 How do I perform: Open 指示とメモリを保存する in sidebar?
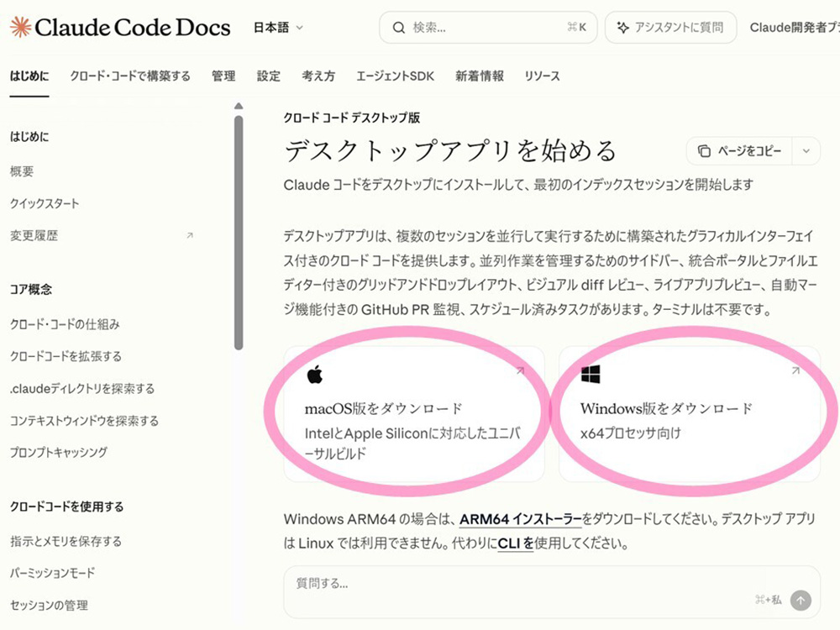(x=66, y=541)
